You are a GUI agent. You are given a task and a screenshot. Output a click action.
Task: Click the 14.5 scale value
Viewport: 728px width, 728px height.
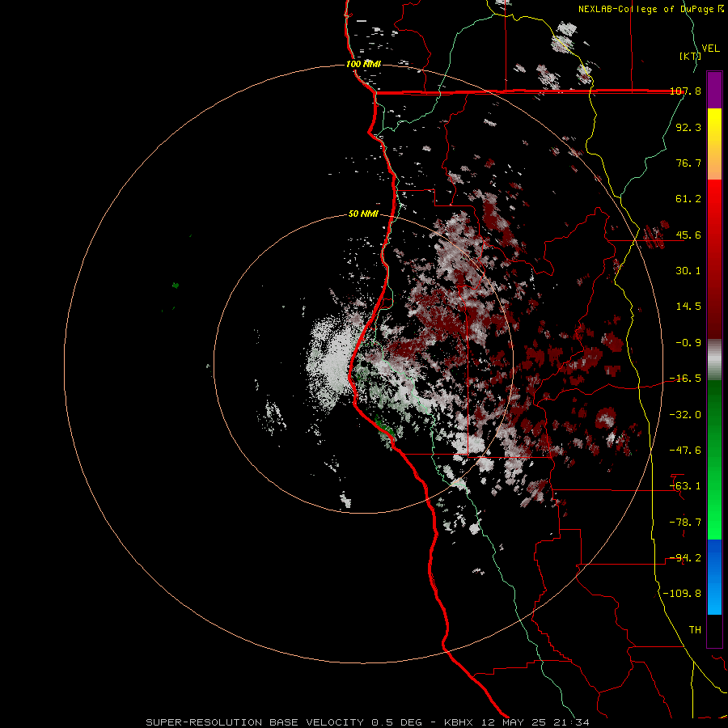[688, 307]
